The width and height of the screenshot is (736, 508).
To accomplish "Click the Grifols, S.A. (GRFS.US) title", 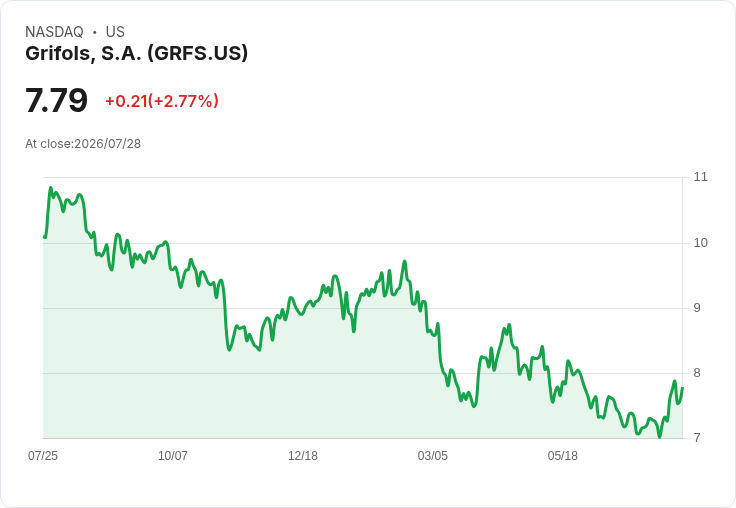I will point(136,54).
